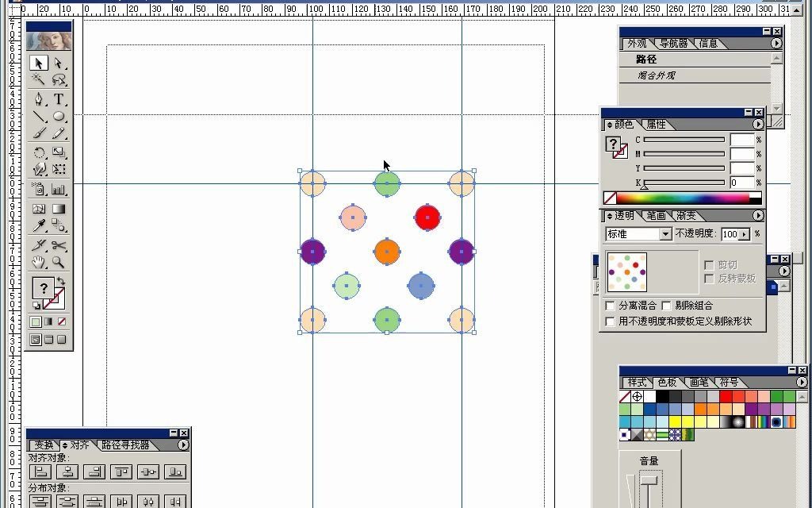Select the Type tool
Viewport: 812px width, 508px height.
(59, 100)
